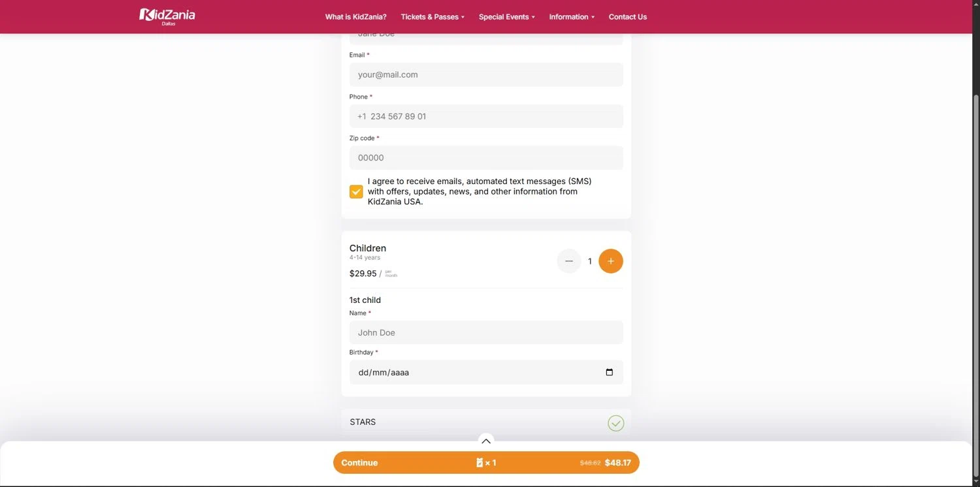980x487 pixels.
Task: Click the 1st child label
Action: tap(365, 300)
